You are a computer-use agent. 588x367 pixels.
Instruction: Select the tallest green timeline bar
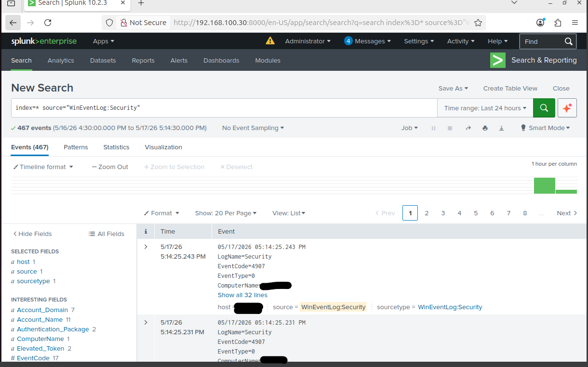[544, 185]
